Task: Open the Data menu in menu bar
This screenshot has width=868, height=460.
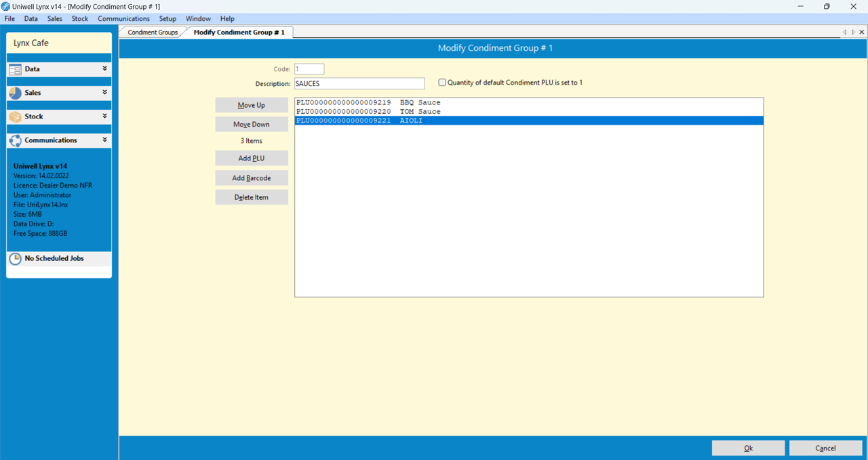Action: [x=31, y=19]
